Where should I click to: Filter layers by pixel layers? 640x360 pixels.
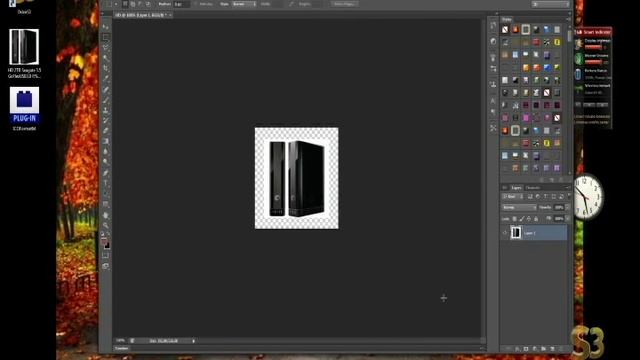click(530, 197)
